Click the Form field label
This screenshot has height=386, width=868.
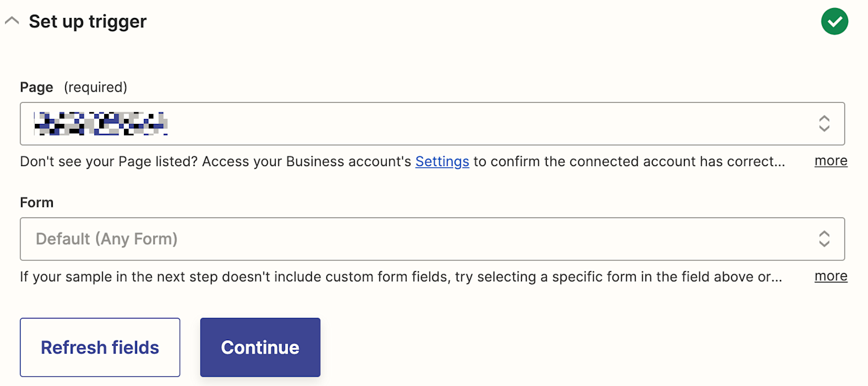[37, 203]
